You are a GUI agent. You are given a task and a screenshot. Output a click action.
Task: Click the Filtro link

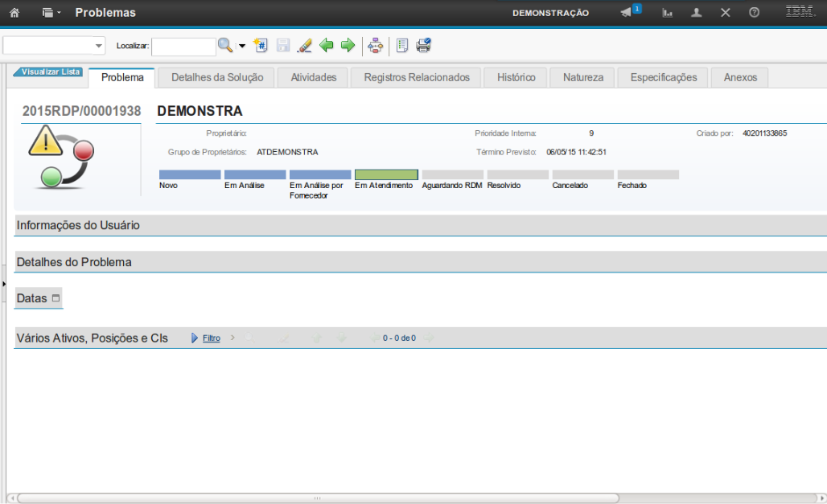[211, 338]
